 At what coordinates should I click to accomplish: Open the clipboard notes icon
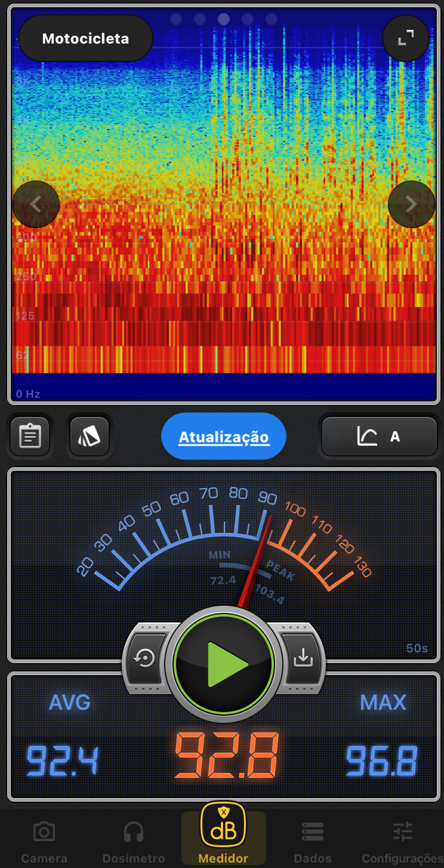[x=30, y=436]
